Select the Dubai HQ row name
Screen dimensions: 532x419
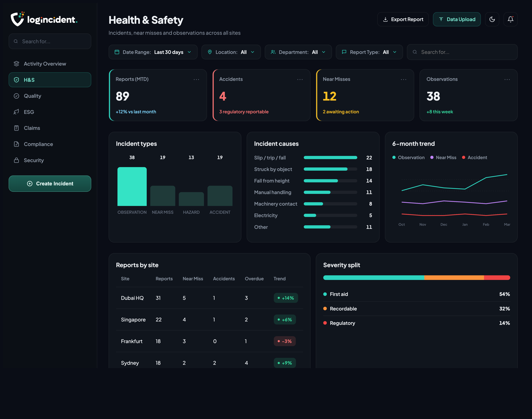[132, 298]
